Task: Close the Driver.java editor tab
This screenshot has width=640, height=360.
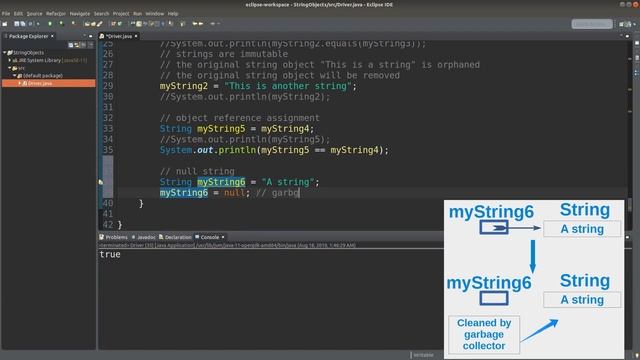Action: tap(136, 36)
